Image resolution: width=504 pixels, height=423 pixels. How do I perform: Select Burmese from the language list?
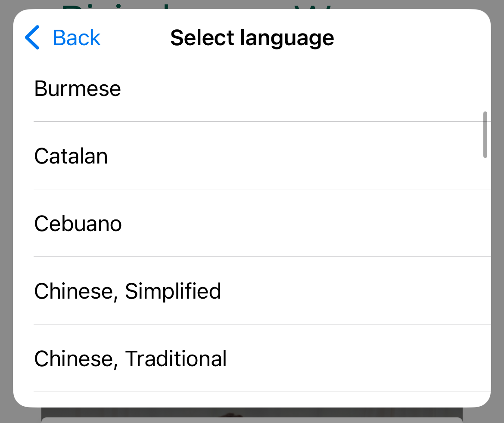point(78,89)
